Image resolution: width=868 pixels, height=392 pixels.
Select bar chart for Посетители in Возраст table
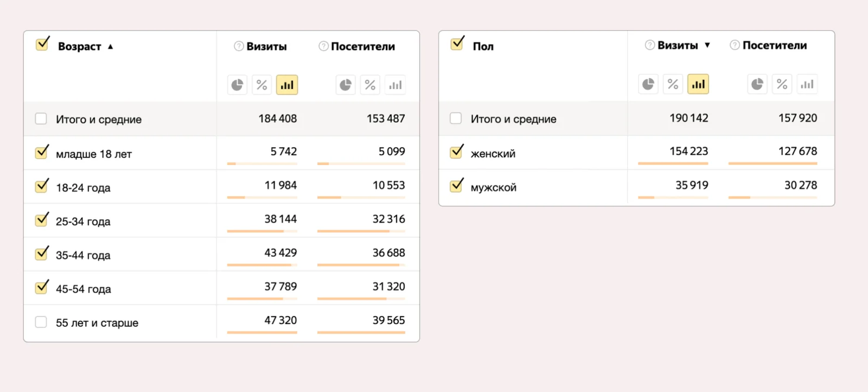pos(395,85)
